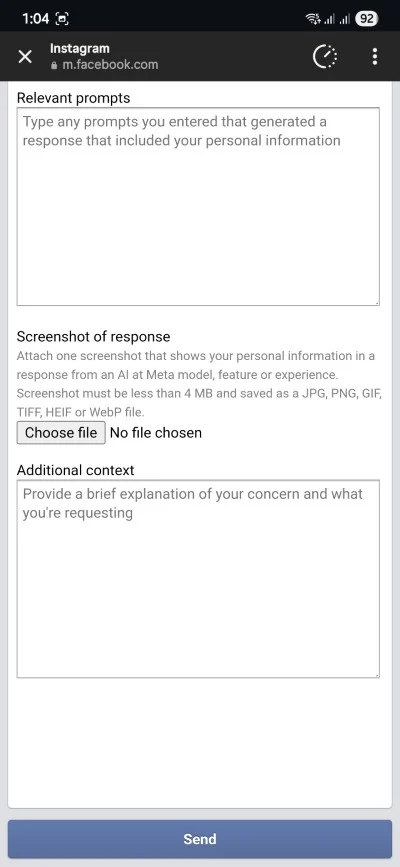Tap the lock icon next to m.facebook.com

pyautogui.click(x=54, y=65)
